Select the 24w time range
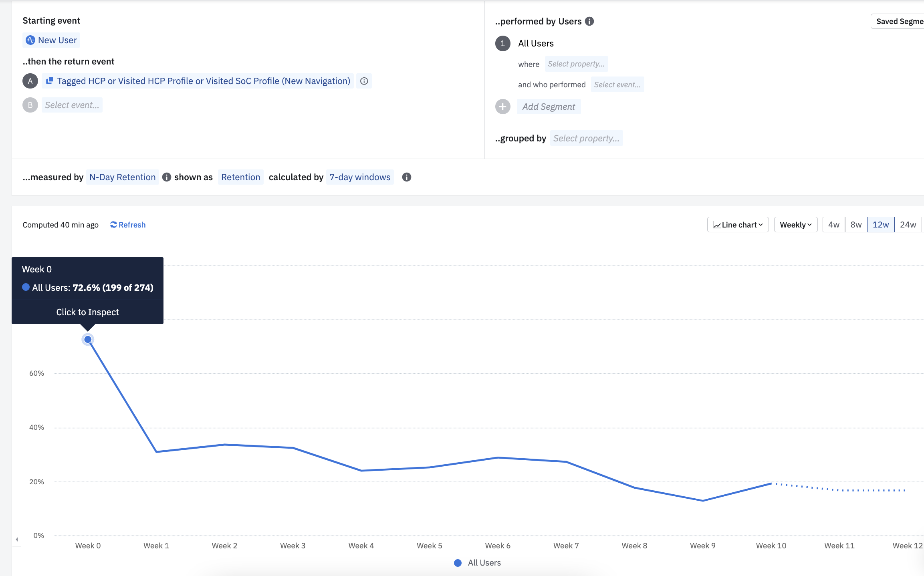Image resolution: width=924 pixels, height=576 pixels. pyautogui.click(x=908, y=225)
